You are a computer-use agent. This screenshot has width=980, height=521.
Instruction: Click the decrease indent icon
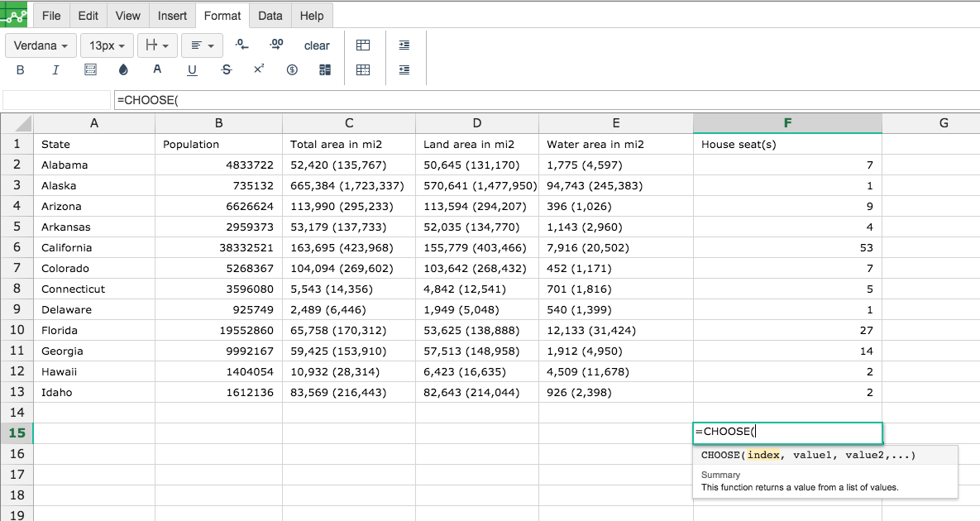tap(404, 70)
